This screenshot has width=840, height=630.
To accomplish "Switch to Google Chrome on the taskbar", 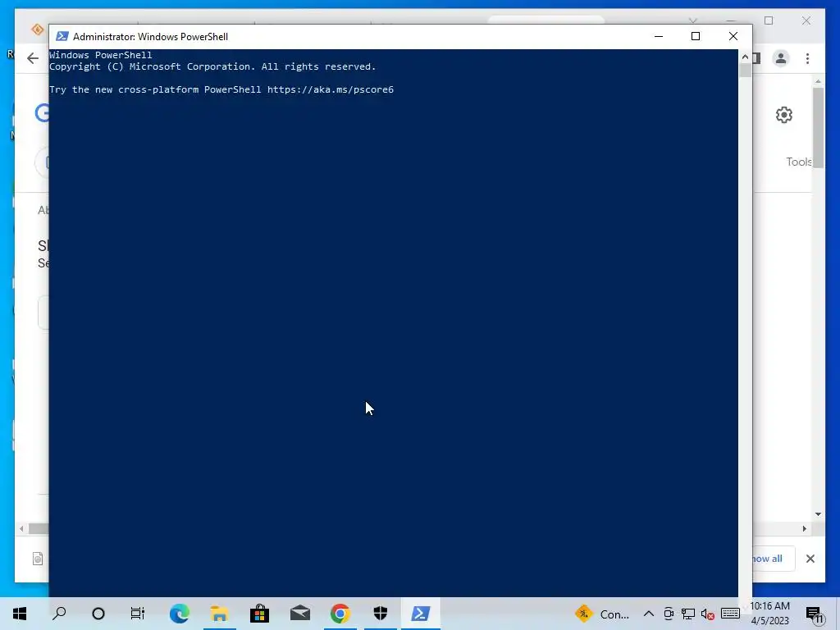I will pyautogui.click(x=340, y=614).
